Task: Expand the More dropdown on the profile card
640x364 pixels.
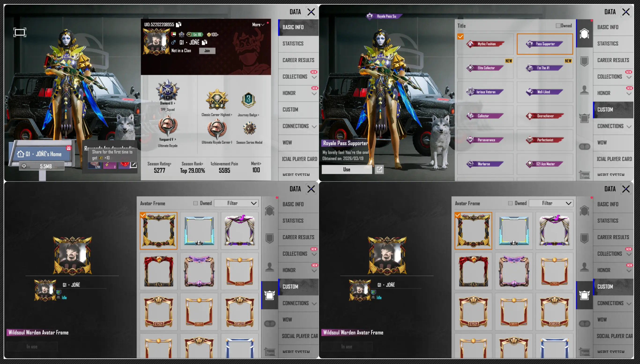Action: [258, 25]
